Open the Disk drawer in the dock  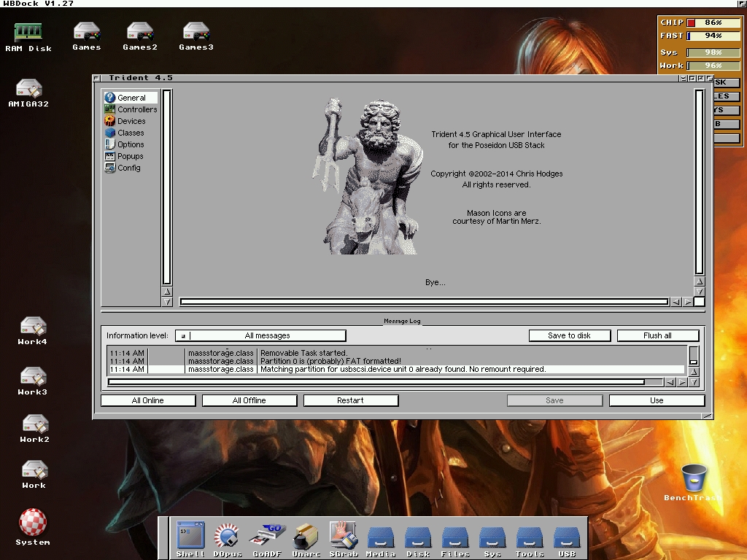(x=418, y=541)
